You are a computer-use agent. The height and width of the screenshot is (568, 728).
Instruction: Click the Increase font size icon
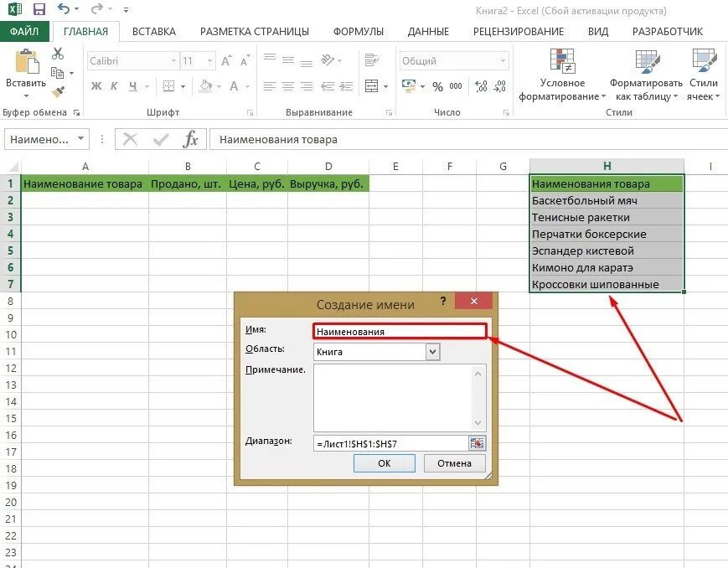(226, 61)
